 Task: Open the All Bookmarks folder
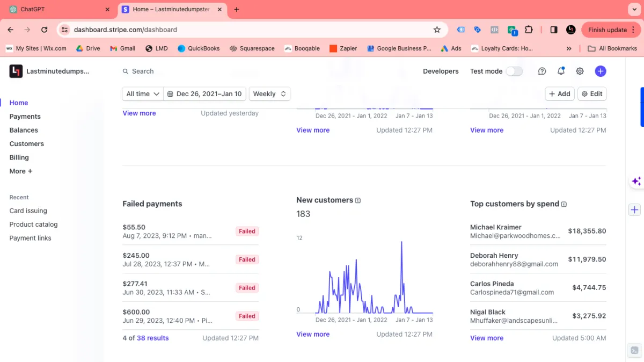coord(612,48)
